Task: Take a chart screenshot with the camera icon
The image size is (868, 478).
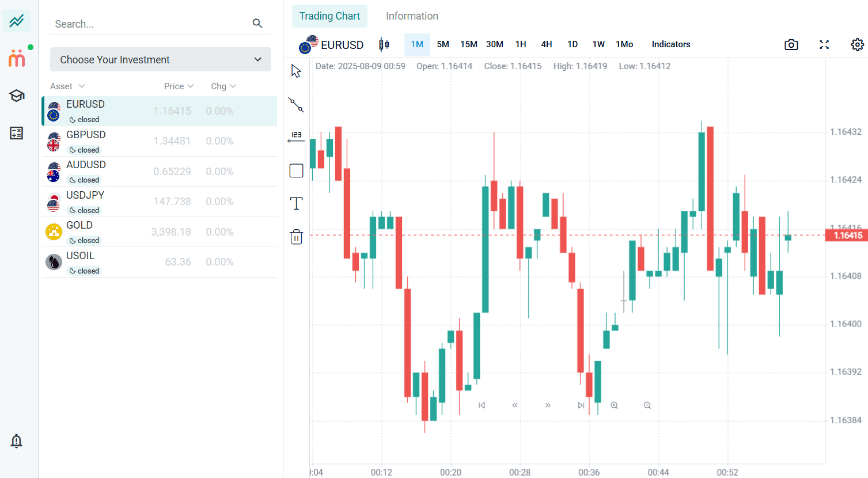Action: click(x=790, y=44)
